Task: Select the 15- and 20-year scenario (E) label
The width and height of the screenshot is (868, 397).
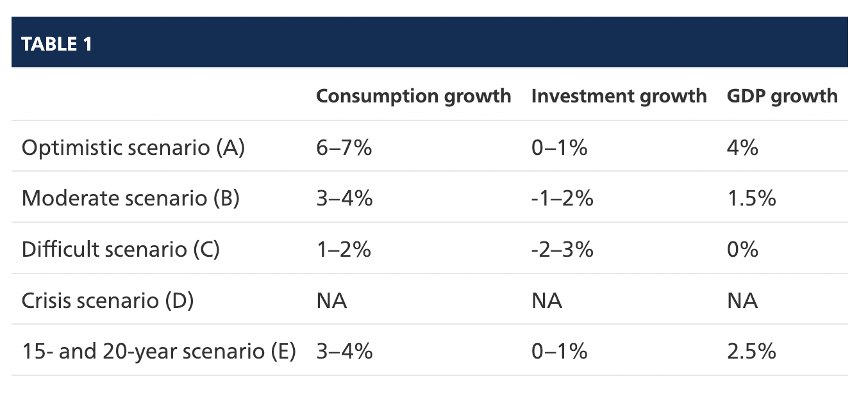Action: coord(158,352)
